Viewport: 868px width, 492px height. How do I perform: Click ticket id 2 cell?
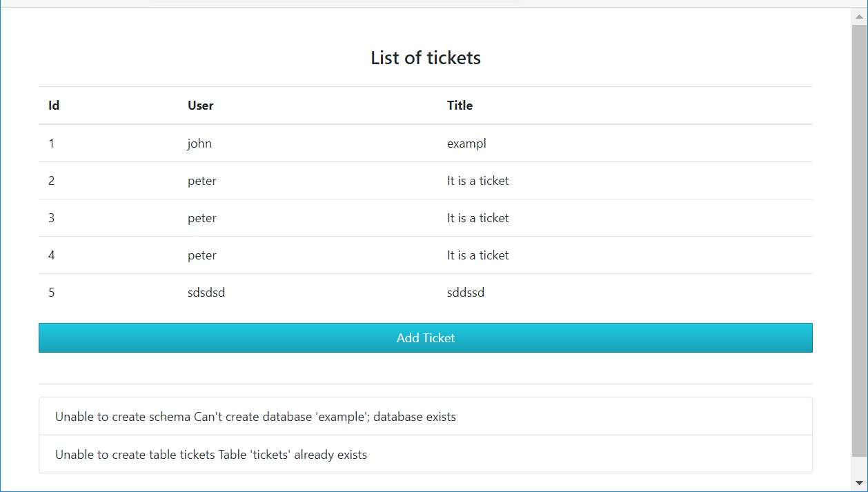[52, 181]
